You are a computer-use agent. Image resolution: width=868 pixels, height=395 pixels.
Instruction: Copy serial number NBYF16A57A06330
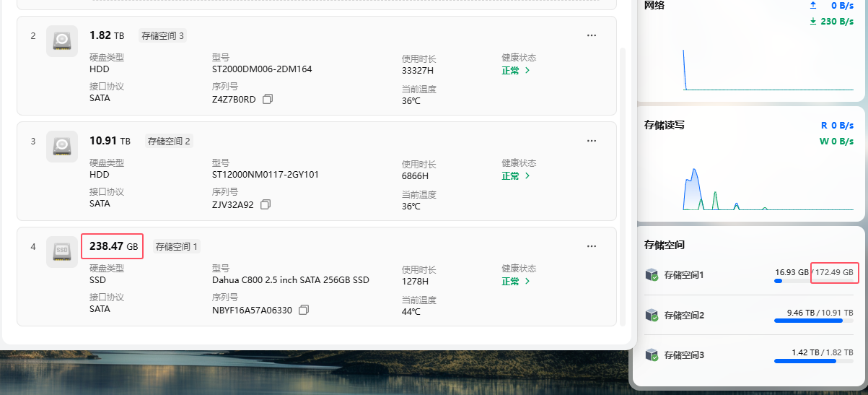[304, 310]
